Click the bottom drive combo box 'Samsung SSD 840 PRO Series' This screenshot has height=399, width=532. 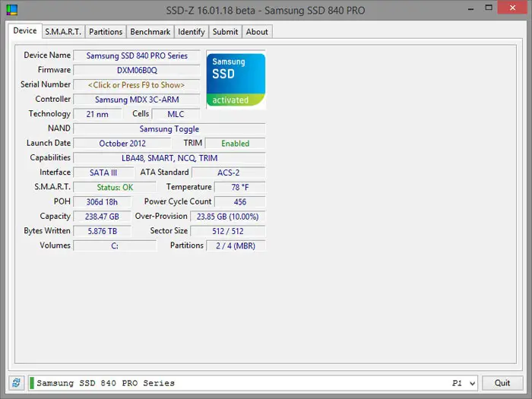(x=253, y=383)
